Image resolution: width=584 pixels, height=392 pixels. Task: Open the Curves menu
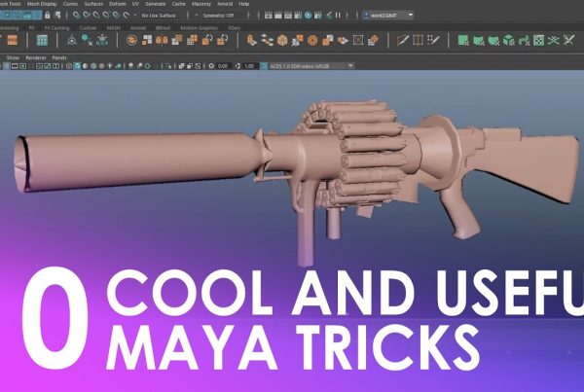pyautogui.click(x=70, y=4)
